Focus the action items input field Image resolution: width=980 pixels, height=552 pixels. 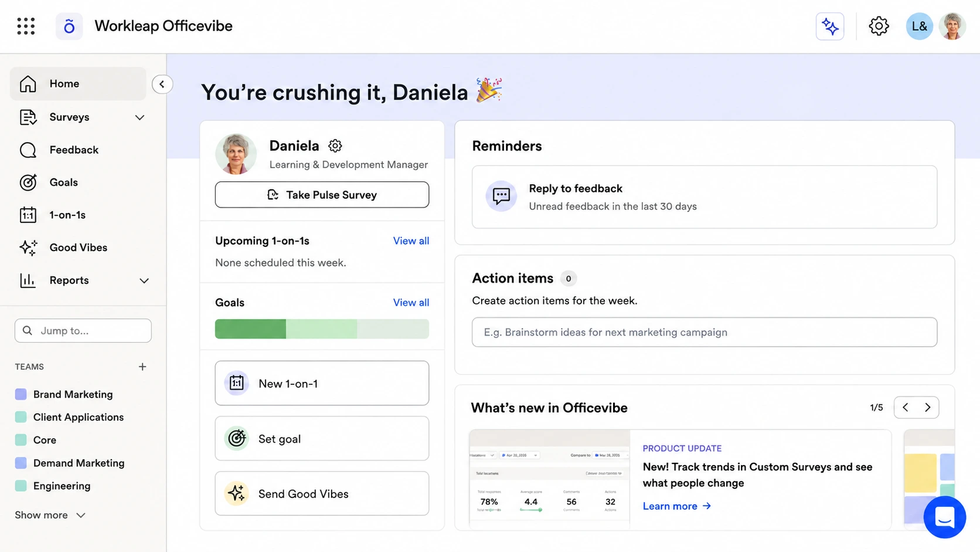(x=704, y=332)
